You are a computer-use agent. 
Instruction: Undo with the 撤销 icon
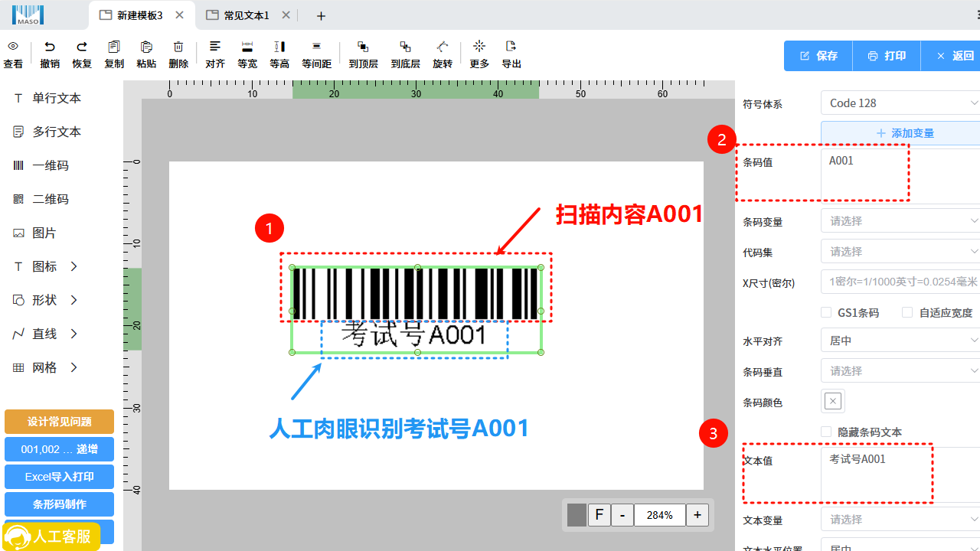point(50,47)
